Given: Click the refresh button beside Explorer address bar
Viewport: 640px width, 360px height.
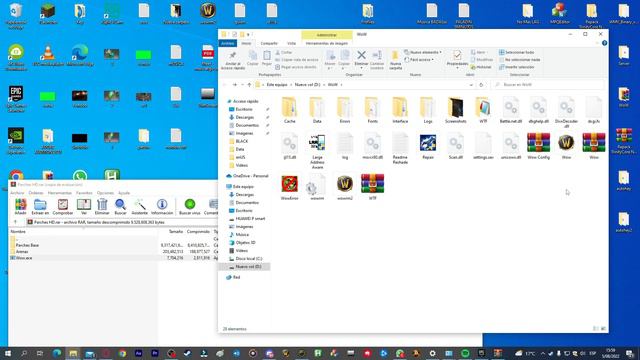Looking at the screenshot, I should click(481, 85).
